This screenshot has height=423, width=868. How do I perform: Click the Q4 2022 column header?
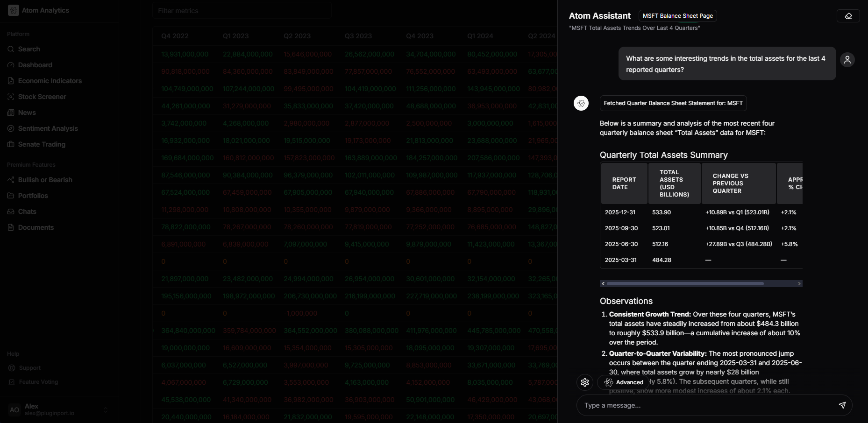tap(175, 36)
